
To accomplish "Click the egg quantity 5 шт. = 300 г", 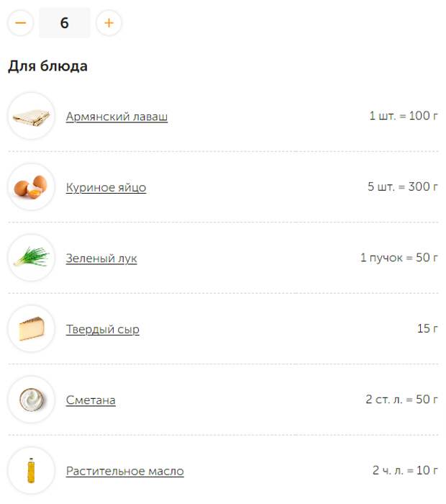I will pos(403,186).
